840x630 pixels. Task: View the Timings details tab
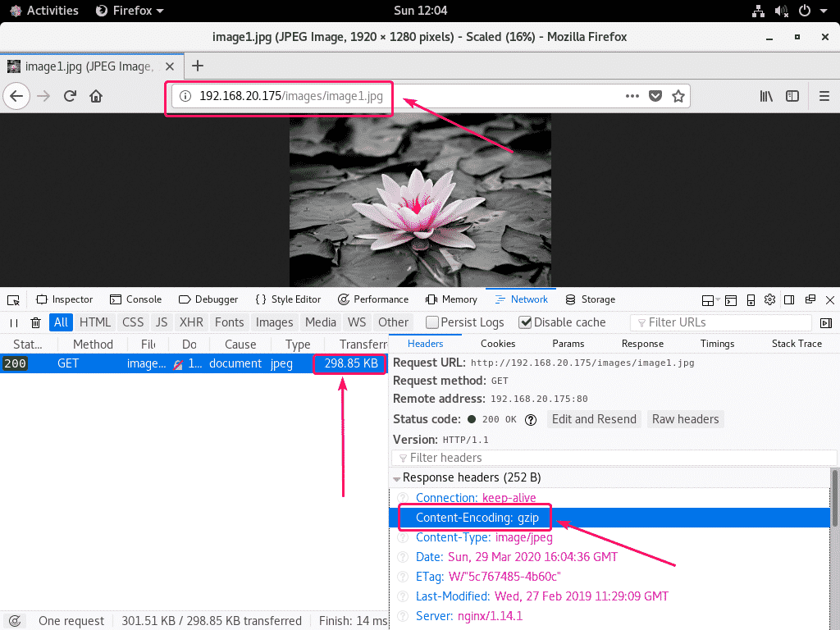click(717, 344)
